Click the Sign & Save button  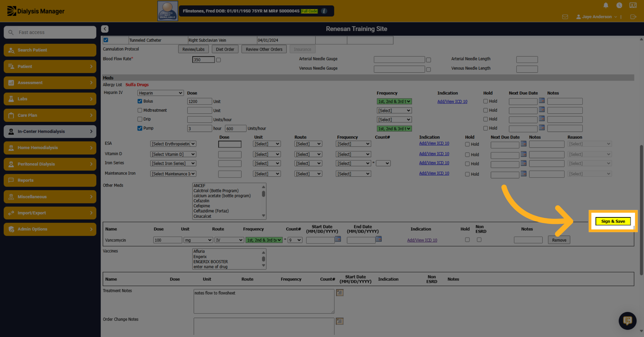(613, 221)
